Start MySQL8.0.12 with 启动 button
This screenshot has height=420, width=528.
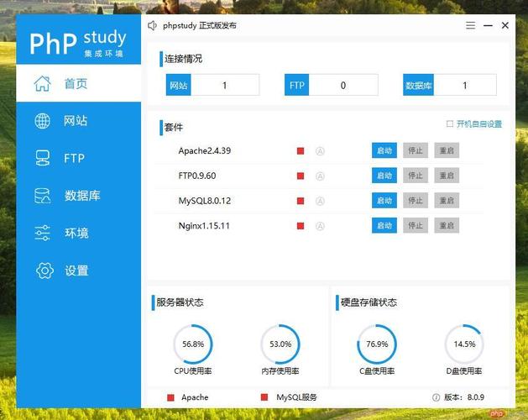[384, 201]
